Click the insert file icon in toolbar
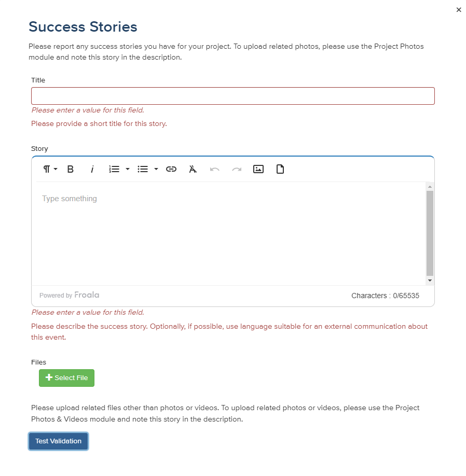The height and width of the screenshot is (476, 466). click(280, 169)
